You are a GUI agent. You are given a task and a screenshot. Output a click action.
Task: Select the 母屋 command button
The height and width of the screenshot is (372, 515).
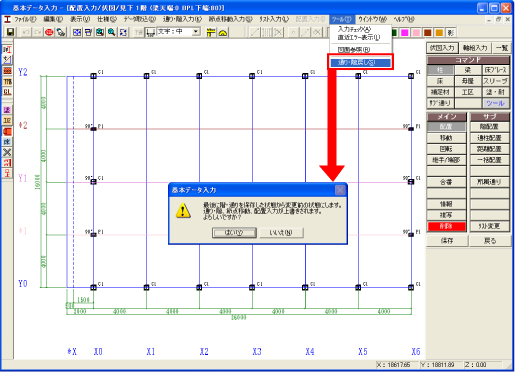(468, 81)
